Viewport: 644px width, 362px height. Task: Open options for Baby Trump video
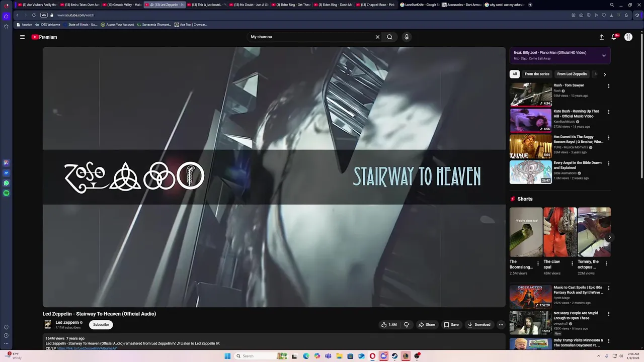coord(608,341)
